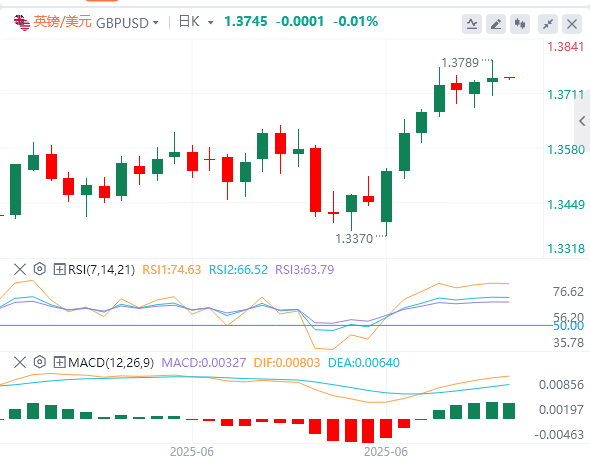
Task: Click the RSI3:63.79 value
Action: tap(305, 270)
